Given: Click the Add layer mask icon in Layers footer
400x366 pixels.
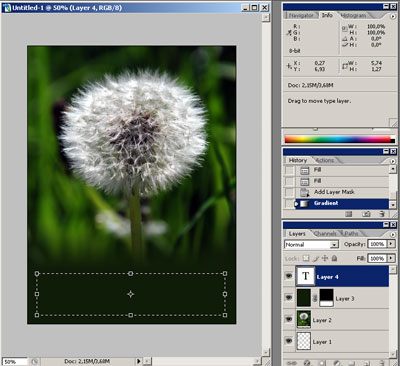Looking at the screenshot, I should tap(322, 363).
